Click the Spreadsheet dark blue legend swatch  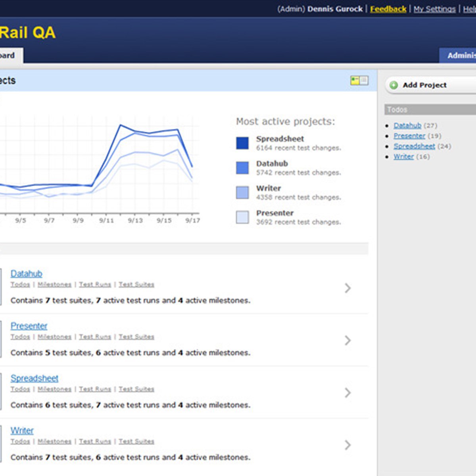click(x=242, y=143)
